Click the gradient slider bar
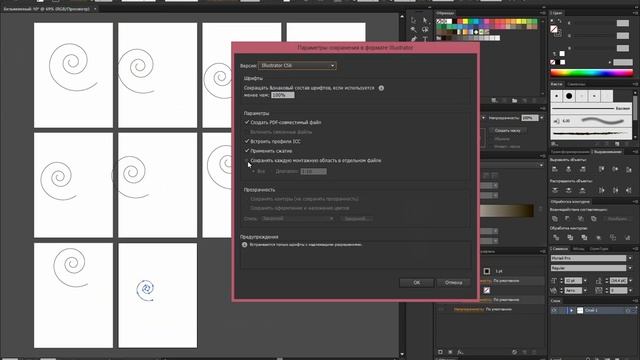 coord(506,211)
